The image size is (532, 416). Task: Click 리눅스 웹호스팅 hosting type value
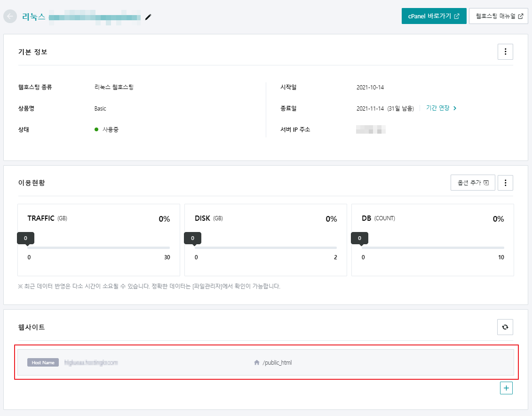[x=114, y=87]
